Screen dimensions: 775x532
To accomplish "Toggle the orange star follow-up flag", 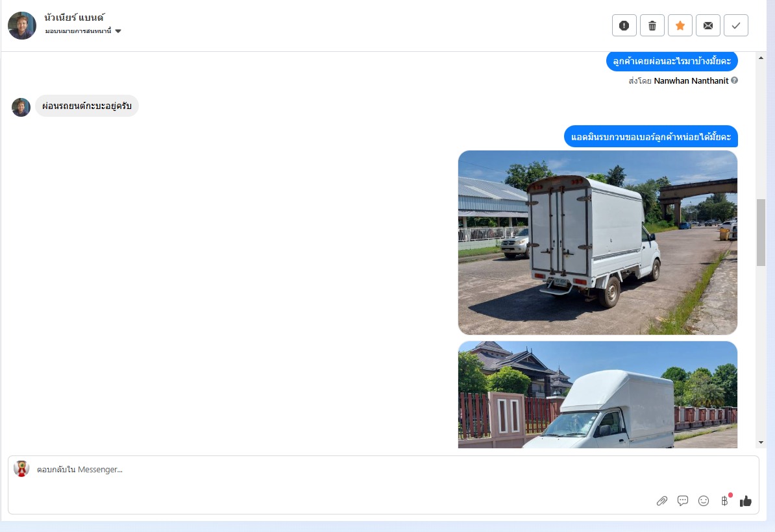I will click(x=680, y=26).
